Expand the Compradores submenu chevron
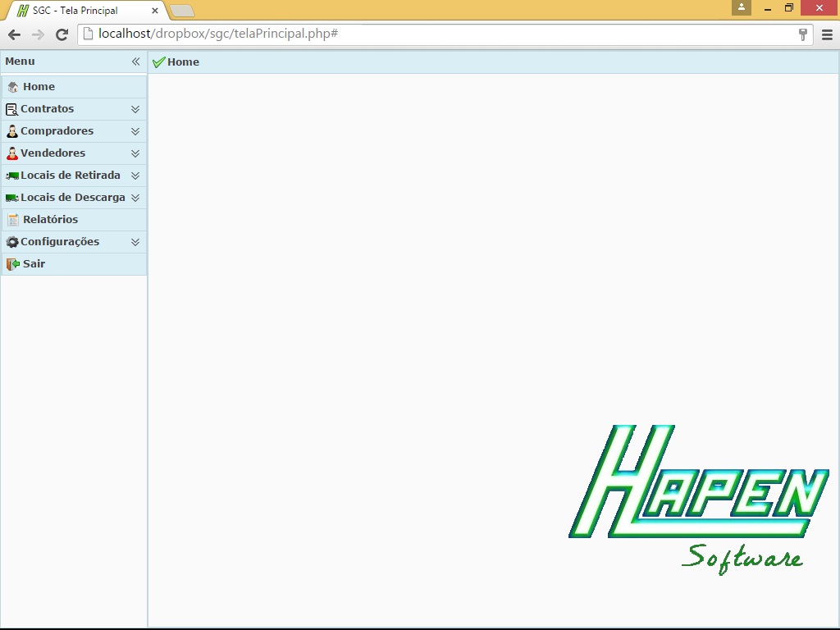 135,131
